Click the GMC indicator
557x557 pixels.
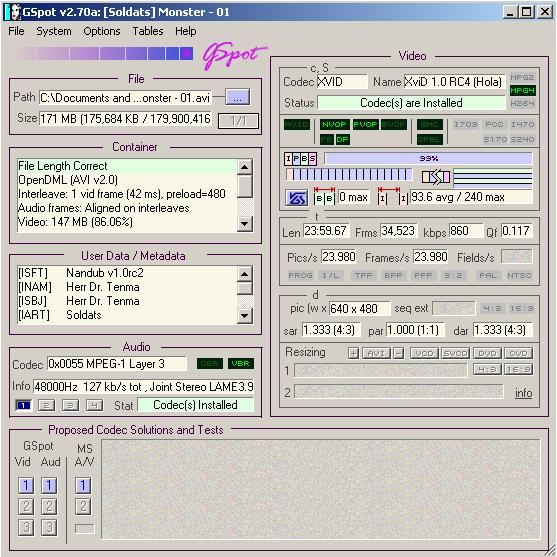[430, 124]
